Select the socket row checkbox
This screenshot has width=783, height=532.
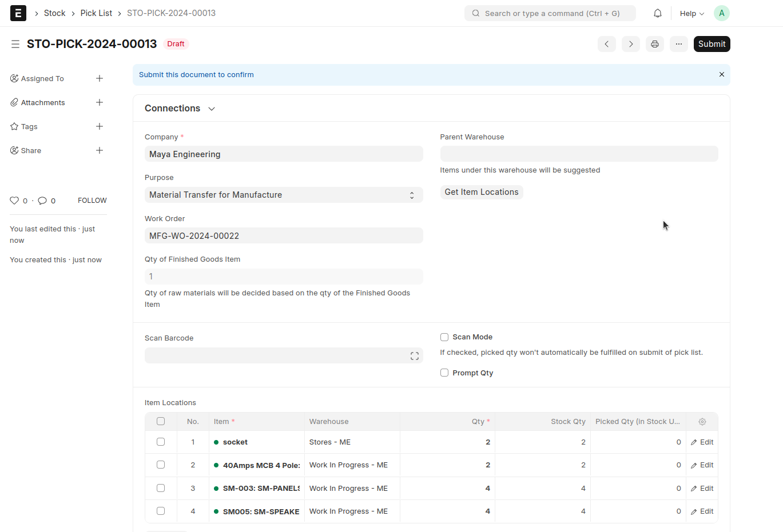pos(161,442)
